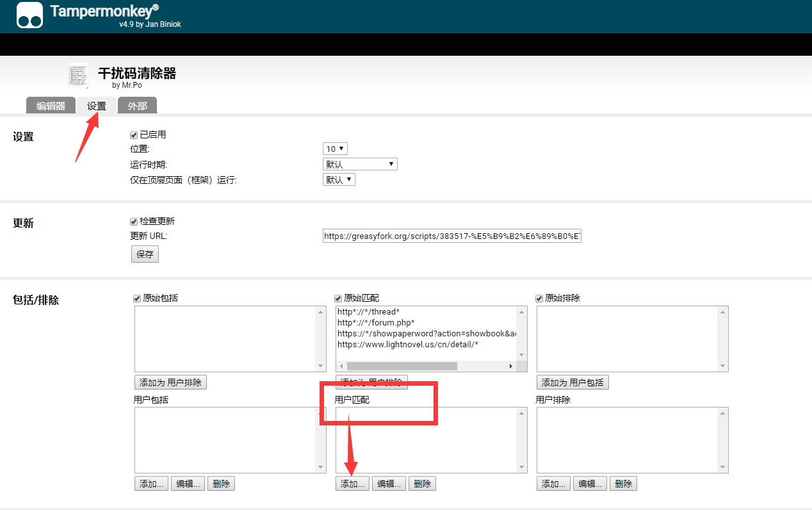Click 编辑... under 用户匹配
The image size is (812, 510).
[389, 484]
